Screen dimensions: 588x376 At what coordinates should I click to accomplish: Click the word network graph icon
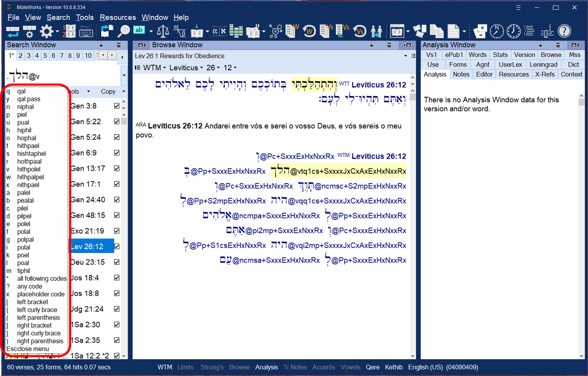(275, 31)
